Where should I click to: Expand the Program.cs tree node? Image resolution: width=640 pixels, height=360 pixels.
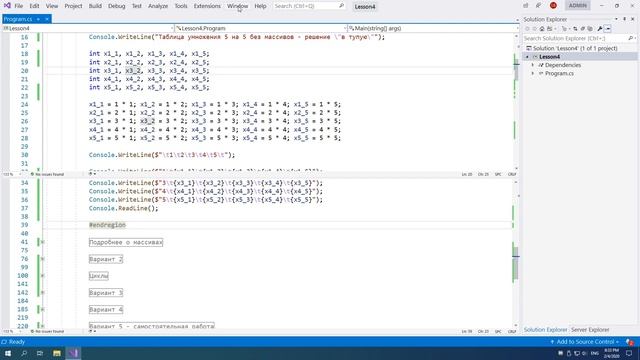[x=533, y=73]
